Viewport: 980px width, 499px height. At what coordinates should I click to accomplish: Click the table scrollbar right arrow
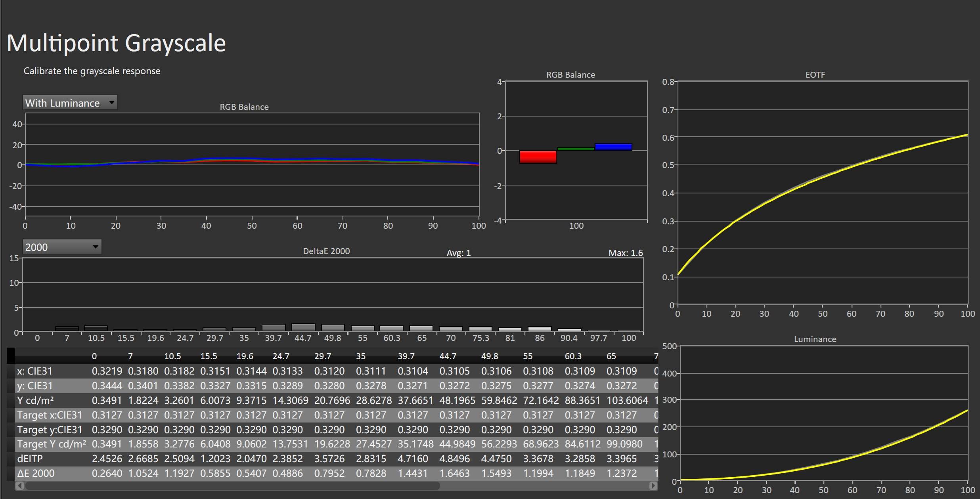point(653,486)
